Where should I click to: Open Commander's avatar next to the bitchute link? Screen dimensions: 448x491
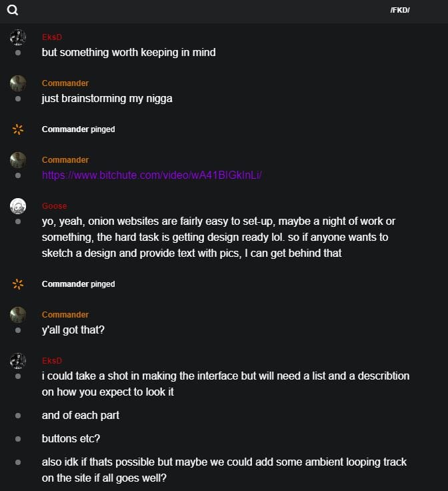(18, 160)
